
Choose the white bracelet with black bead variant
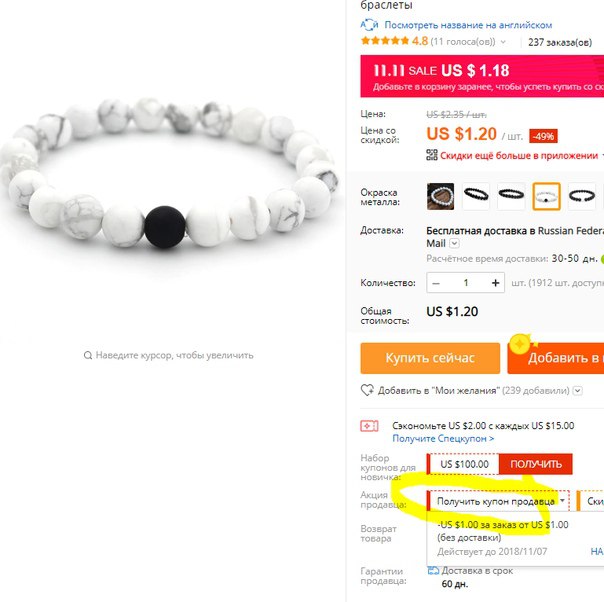(546, 196)
